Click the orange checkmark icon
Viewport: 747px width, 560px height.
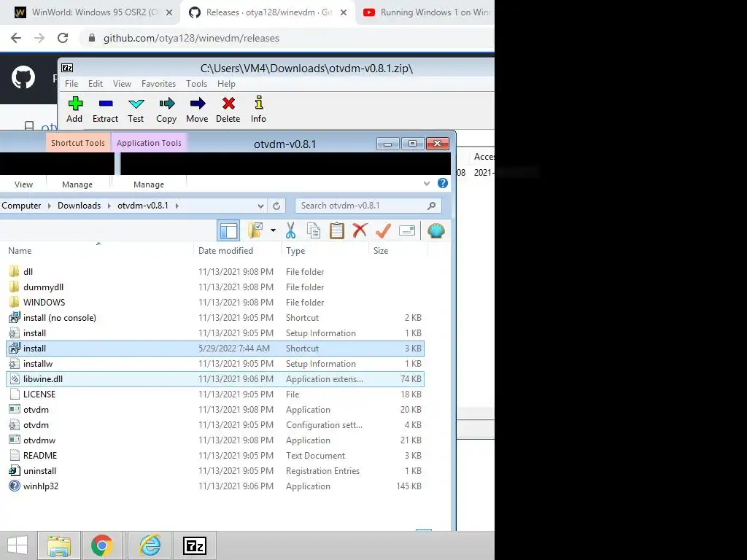point(383,230)
